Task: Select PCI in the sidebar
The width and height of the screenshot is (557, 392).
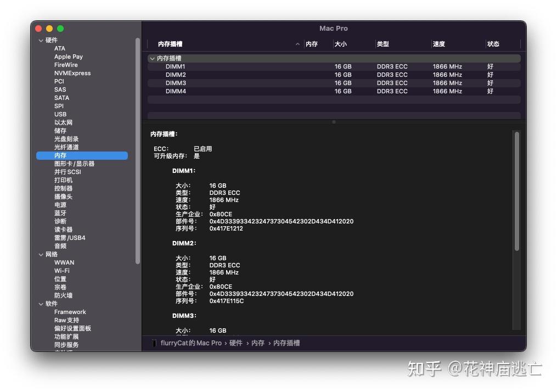Action: pyautogui.click(x=59, y=81)
